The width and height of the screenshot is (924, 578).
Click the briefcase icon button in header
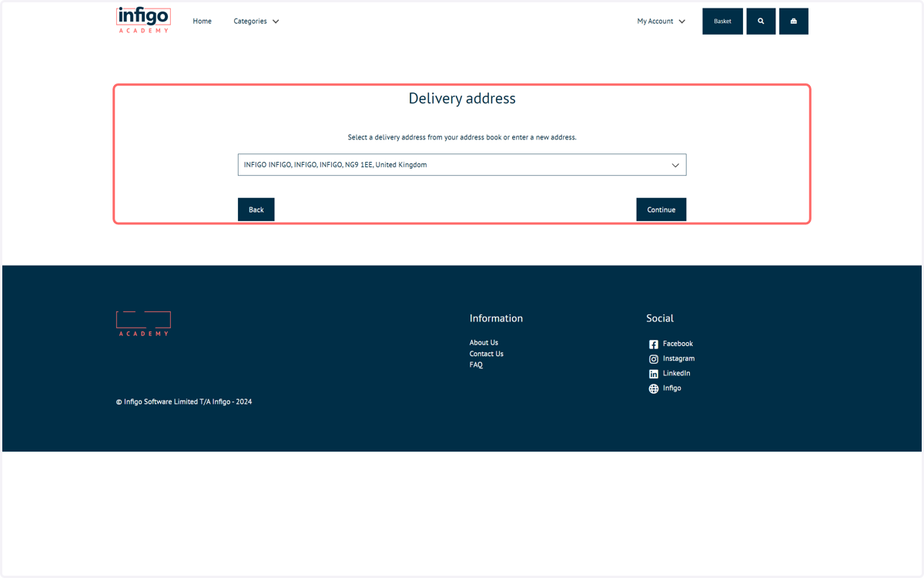(794, 22)
